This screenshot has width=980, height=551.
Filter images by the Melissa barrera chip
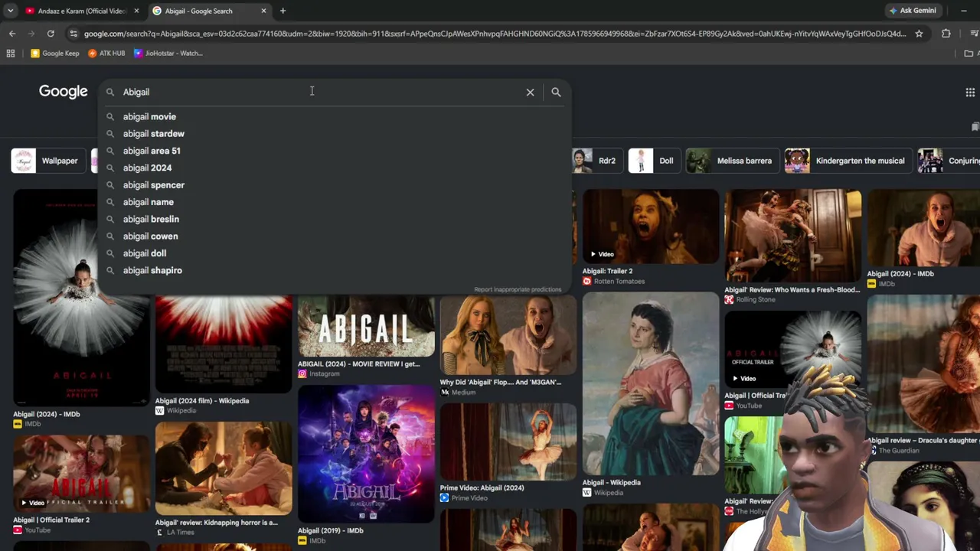click(x=731, y=161)
